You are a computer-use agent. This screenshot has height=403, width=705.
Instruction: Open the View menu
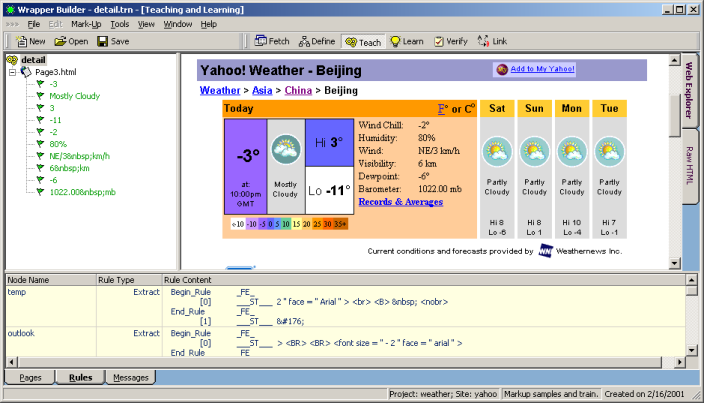pyautogui.click(x=146, y=24)
